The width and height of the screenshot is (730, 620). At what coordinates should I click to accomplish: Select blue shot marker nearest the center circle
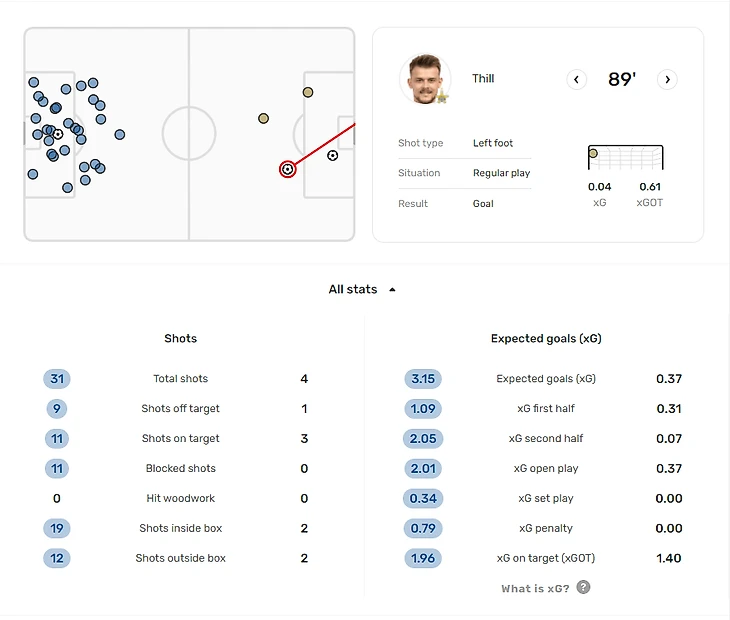119,134
